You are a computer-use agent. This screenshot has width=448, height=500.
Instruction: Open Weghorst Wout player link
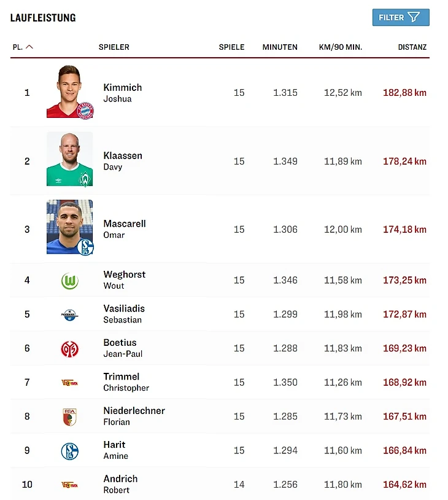(124, 279)
